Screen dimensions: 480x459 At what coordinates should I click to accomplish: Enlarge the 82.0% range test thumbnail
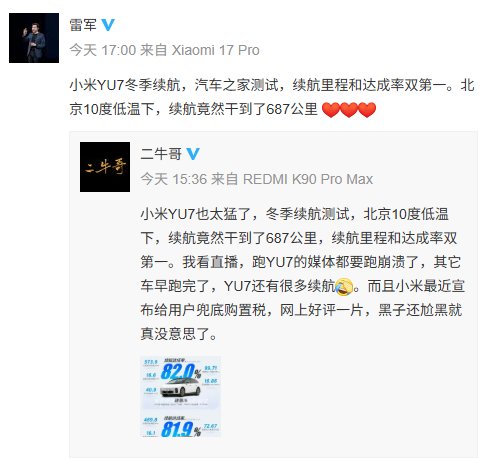point(180,397)
